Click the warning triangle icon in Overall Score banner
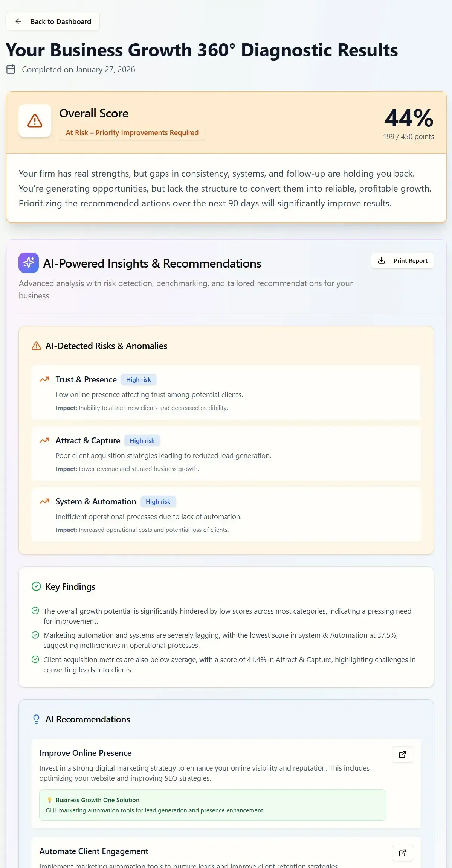This screenshot has height=868, width=452. [x=35, y=120]
